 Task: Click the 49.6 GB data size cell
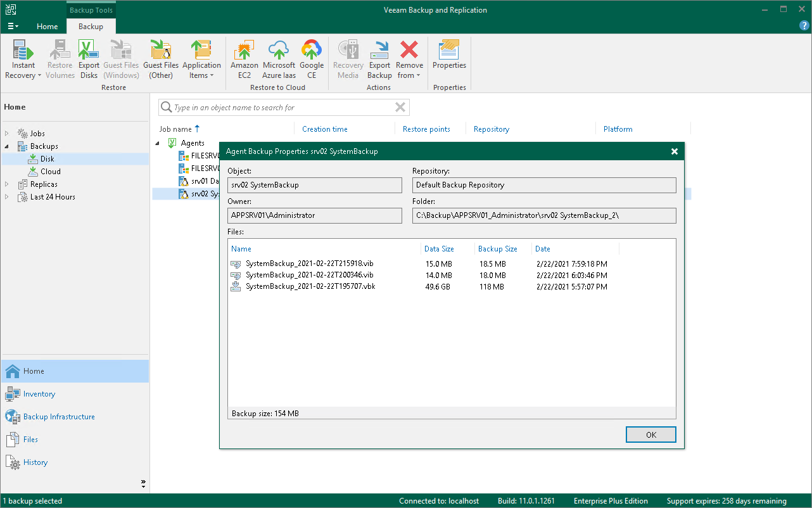pyautogui.click(x=439, y=286)
